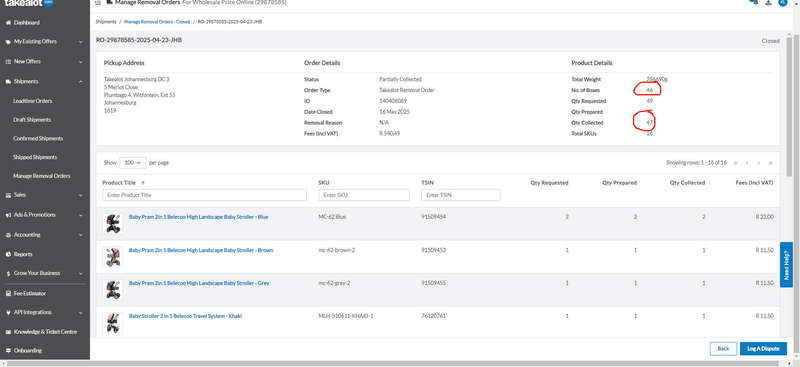Open the Fee Estimator calculator icon
This screenshot has height=367, width=800.
coord(8,293)
